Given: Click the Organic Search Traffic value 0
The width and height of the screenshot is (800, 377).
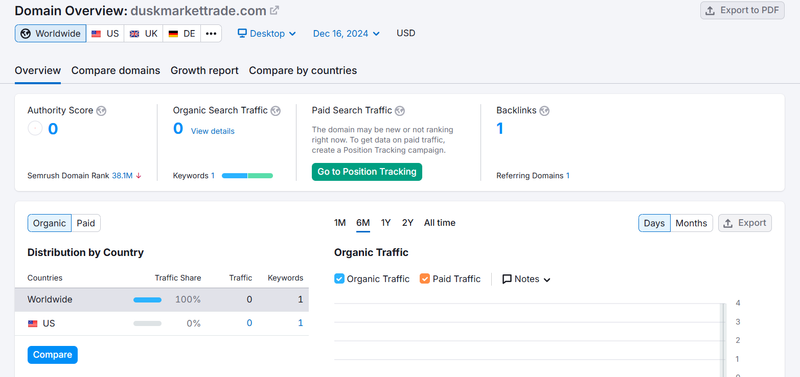Looking at the screenshot, I should (178, 129).
